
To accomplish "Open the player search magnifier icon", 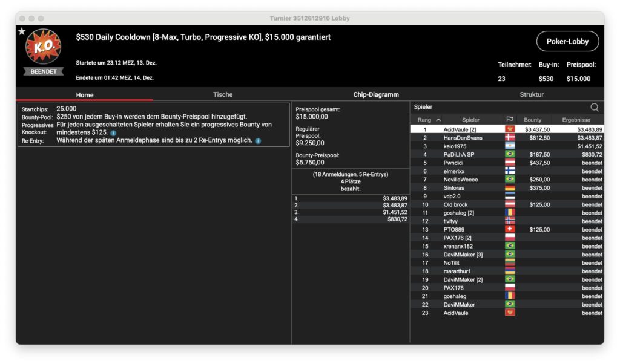I will [594, 107].
